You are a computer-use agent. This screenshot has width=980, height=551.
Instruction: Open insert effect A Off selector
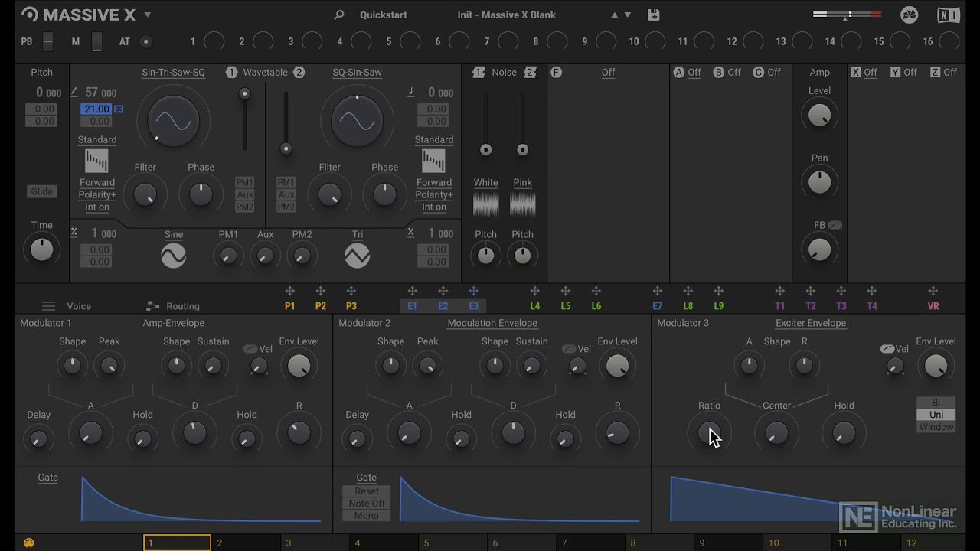pos(694,73)
